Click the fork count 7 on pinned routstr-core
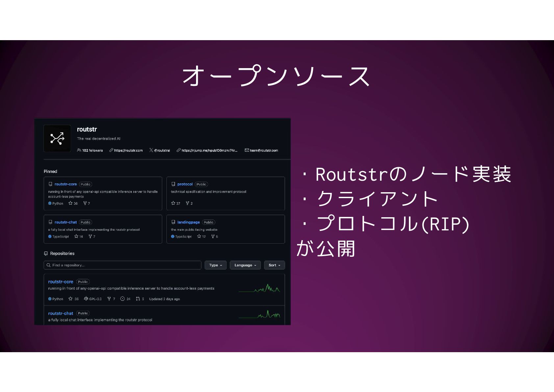The height and width of the screenshot is (392, 554). click(x=87, y=203)
